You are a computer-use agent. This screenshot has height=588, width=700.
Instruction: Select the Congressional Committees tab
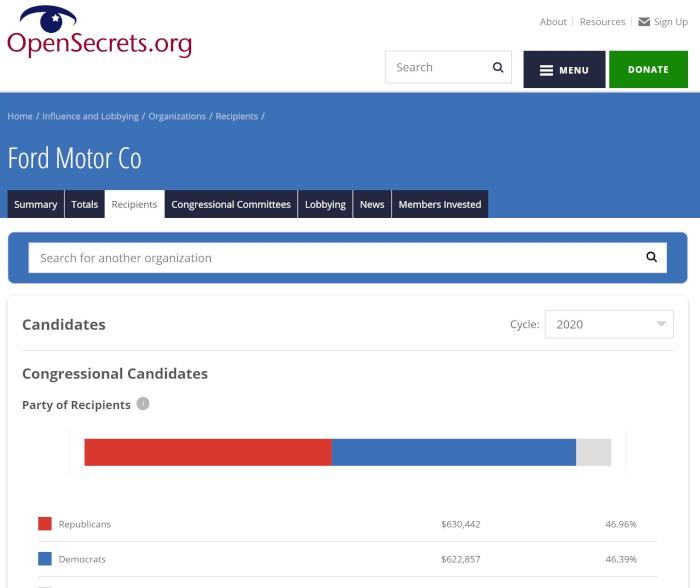click(231, 204)
